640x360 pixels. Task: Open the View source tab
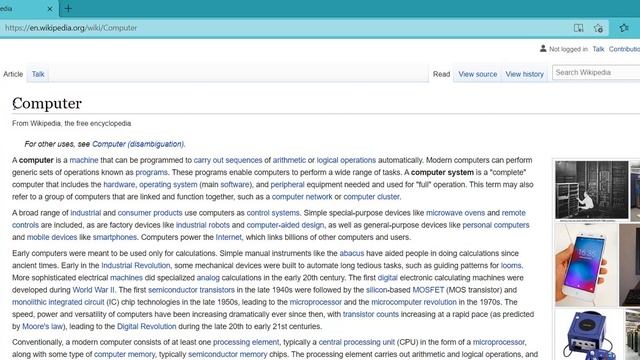point(478,74)
